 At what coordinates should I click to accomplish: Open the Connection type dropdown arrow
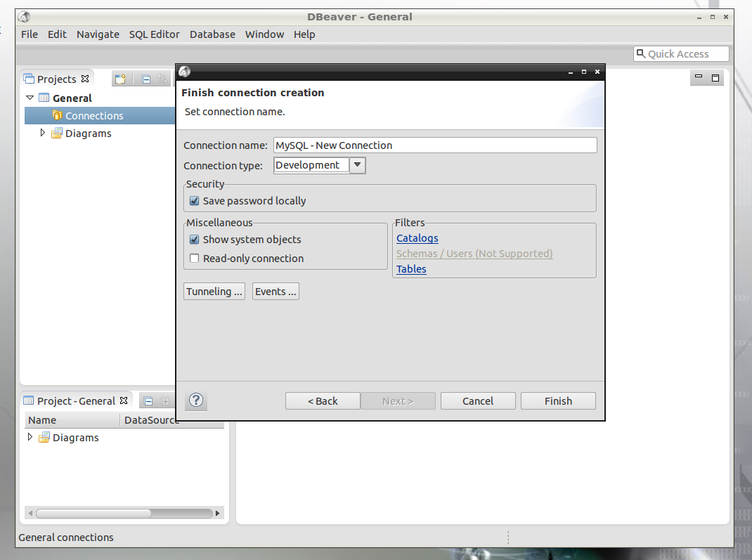pos(357,165)
